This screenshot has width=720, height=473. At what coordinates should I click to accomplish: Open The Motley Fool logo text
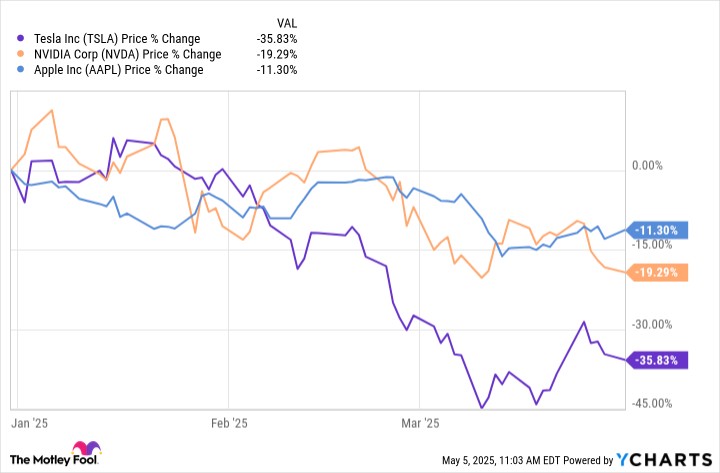point(54,459)
